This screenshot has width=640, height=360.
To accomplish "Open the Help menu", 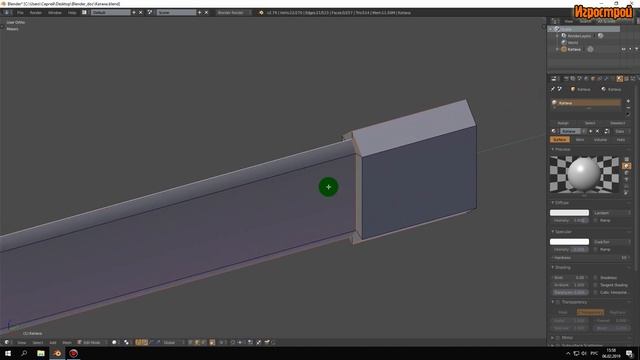I will 72,13.
